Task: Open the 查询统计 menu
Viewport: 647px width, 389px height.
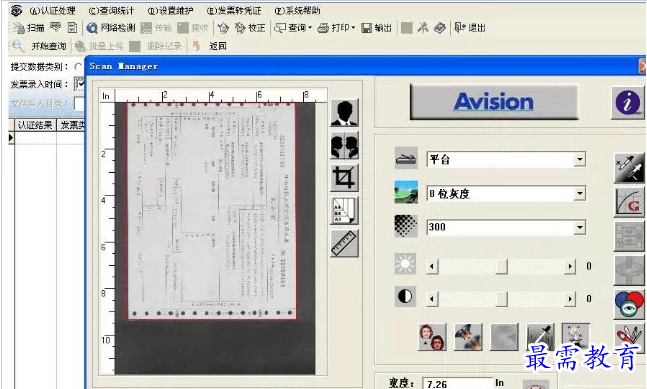Action: [111, 11]
